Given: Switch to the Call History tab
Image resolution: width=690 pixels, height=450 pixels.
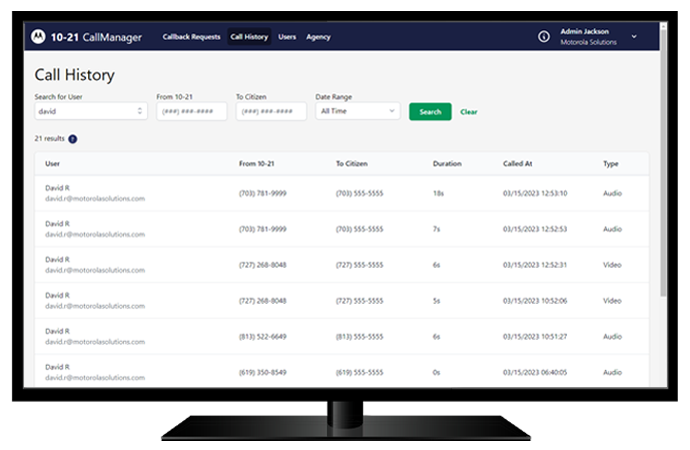Looking at the screenshot, I should (249, 37).
